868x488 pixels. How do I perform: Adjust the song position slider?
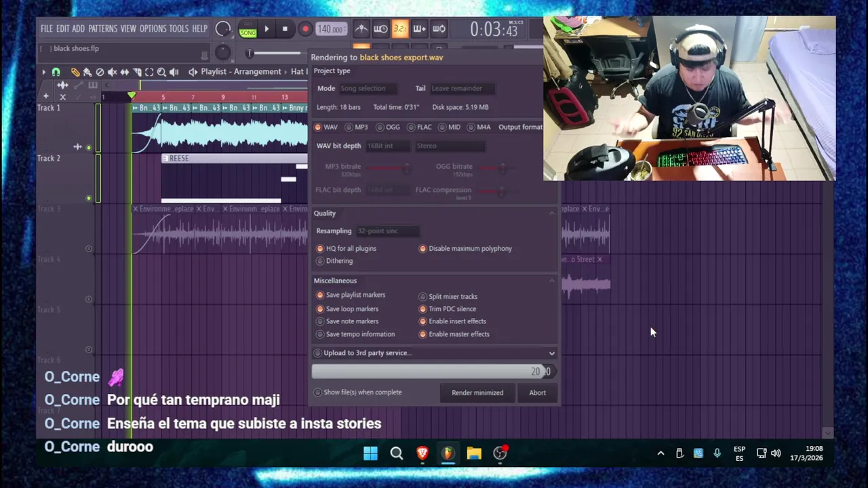[275, 53]
